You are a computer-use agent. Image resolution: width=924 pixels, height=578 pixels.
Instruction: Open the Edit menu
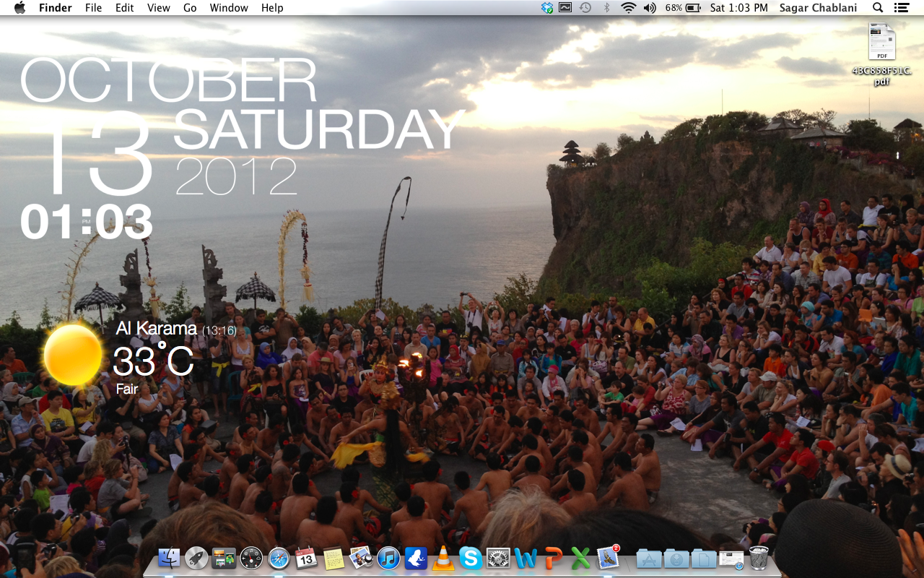[124, 8]
